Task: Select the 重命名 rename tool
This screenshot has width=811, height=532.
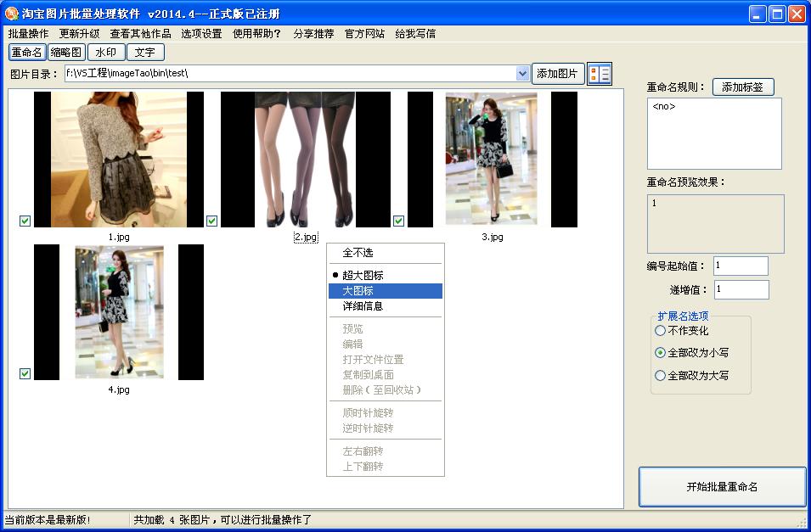Action: (x=25, y=52)
